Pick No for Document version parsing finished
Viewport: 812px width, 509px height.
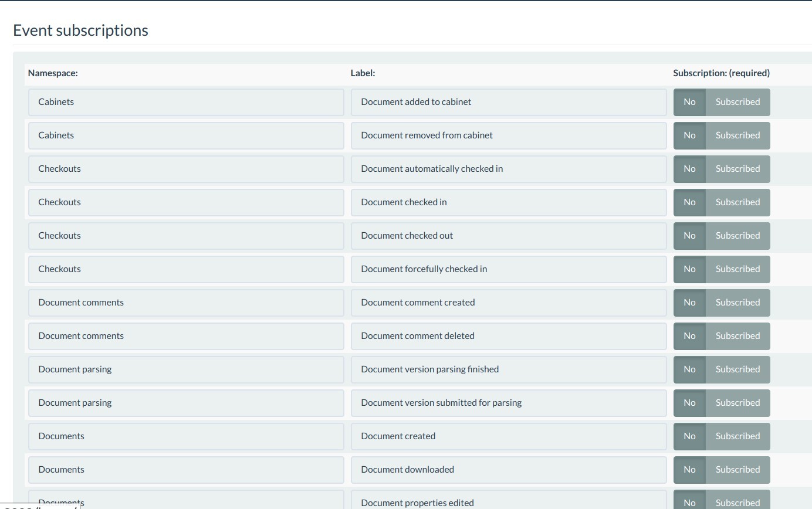coord(689,369)
